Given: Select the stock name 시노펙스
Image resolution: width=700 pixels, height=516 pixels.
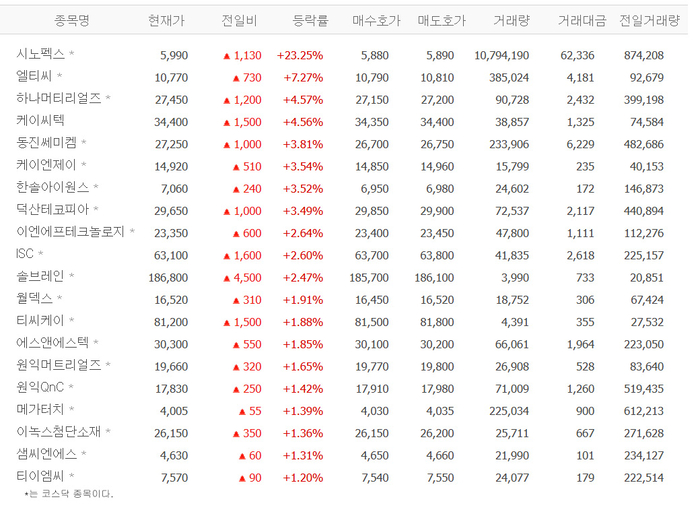Looking at the screenshot, I should coord(41,54).
